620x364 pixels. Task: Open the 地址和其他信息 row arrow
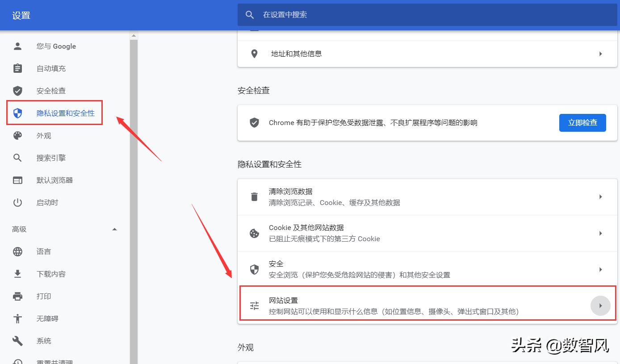(600, 54)
